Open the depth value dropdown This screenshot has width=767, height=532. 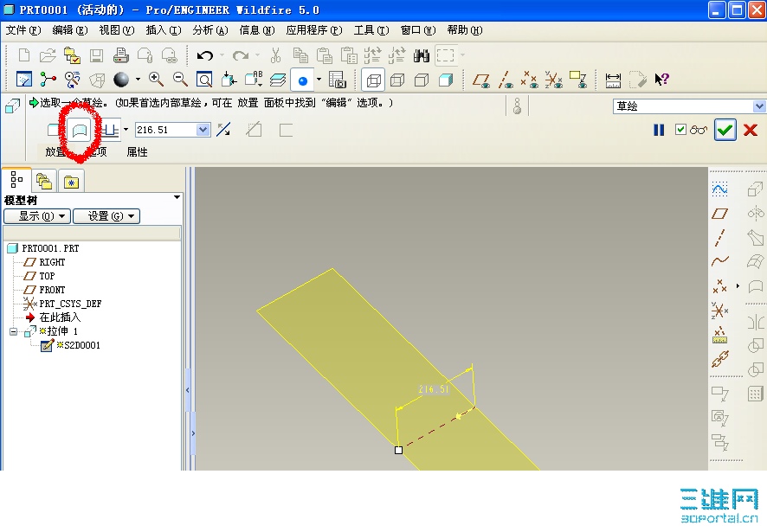click(203, 130)
